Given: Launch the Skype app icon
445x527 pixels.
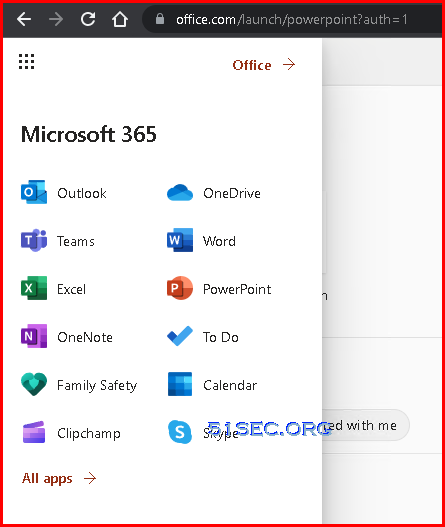Looking at the screenshot, I should [x=180, y=432].
